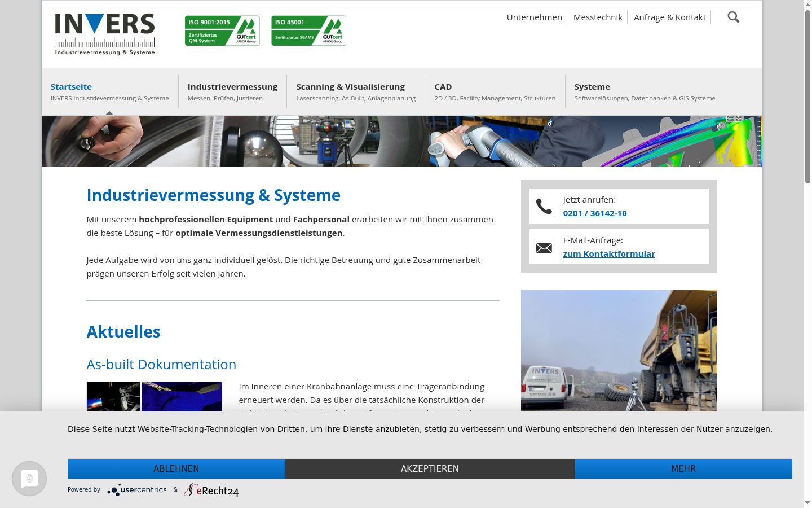Call phone number 0201 / 36142-10

click(x=595, y=213)
